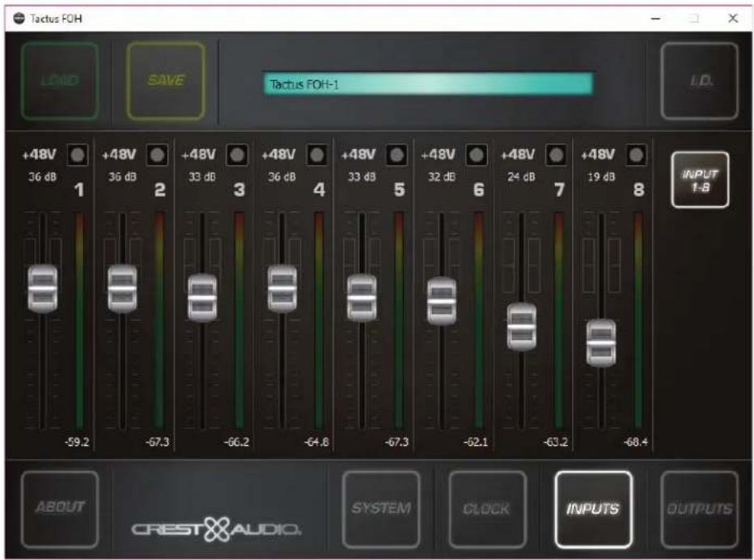Select the channel 4 fader handle
Image resolution: width=754 pixels, height=560 pixels.
point(282,289)
